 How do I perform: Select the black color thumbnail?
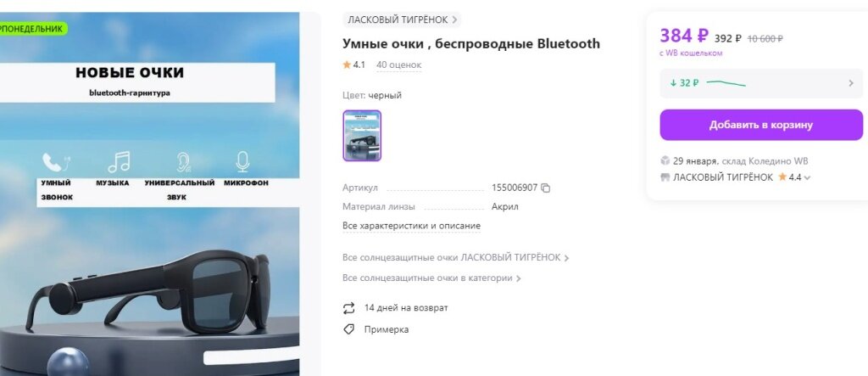[x=362, y=136]
